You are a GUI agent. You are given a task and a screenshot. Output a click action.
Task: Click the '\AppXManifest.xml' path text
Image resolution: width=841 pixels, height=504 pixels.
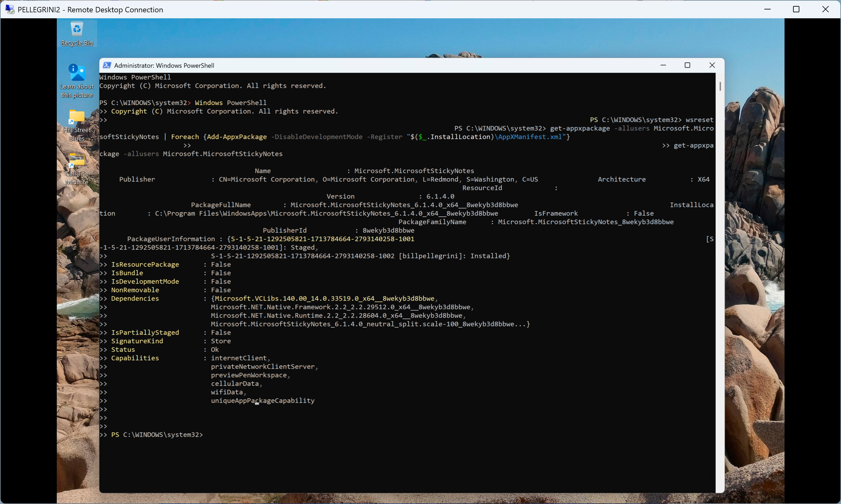528,137
